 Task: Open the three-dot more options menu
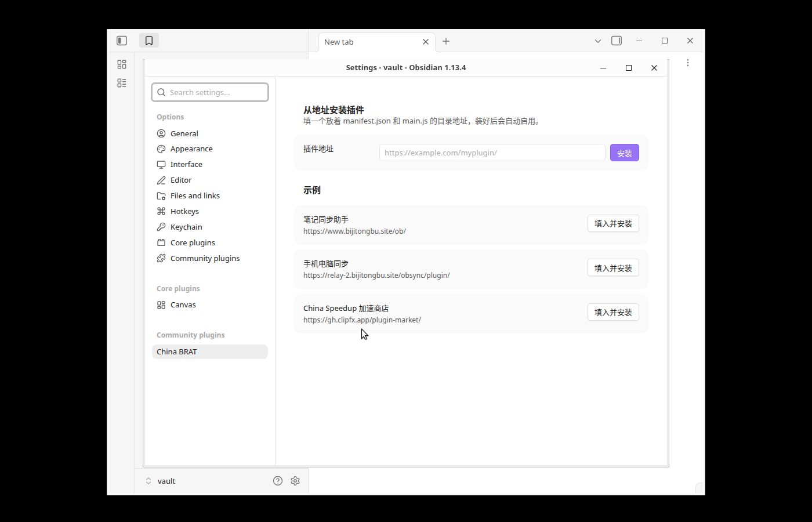point(688,63)
